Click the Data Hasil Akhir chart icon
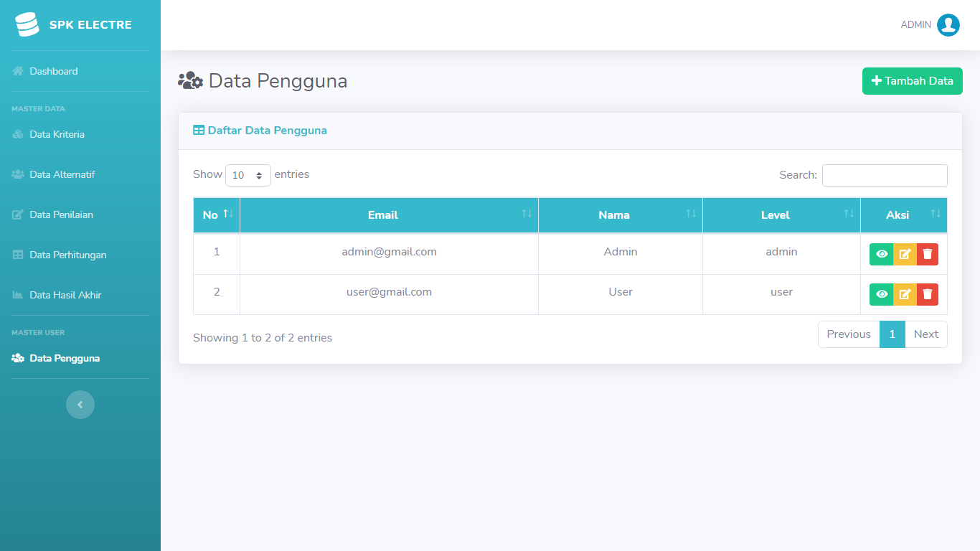Image resolution: width=980 pixels, height=551 pixels. point(18,295)
